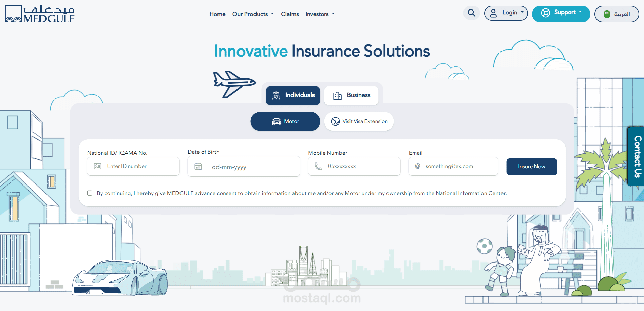Click the user profile icon in Login

493,13
